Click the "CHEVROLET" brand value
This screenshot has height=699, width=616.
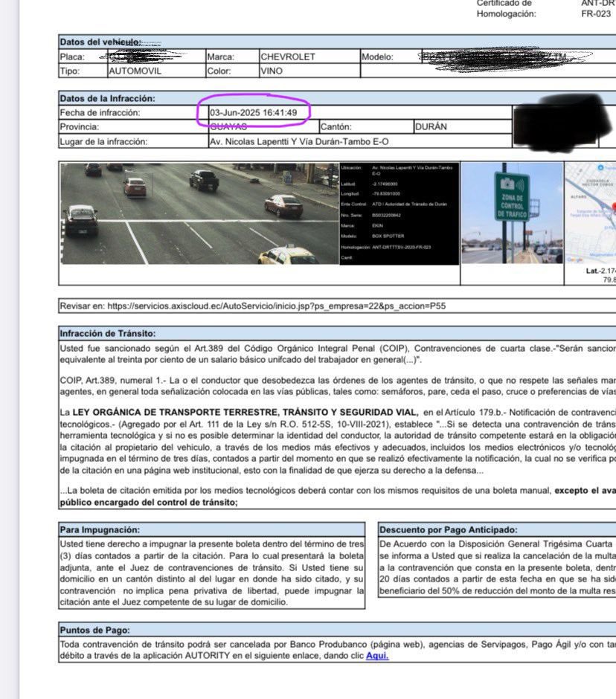(x=288, y=57)
